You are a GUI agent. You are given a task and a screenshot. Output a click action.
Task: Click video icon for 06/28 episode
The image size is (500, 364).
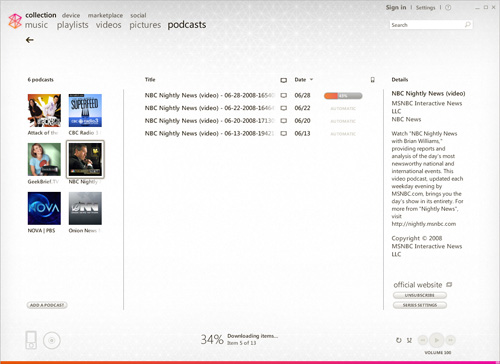[x=284, y=95]
